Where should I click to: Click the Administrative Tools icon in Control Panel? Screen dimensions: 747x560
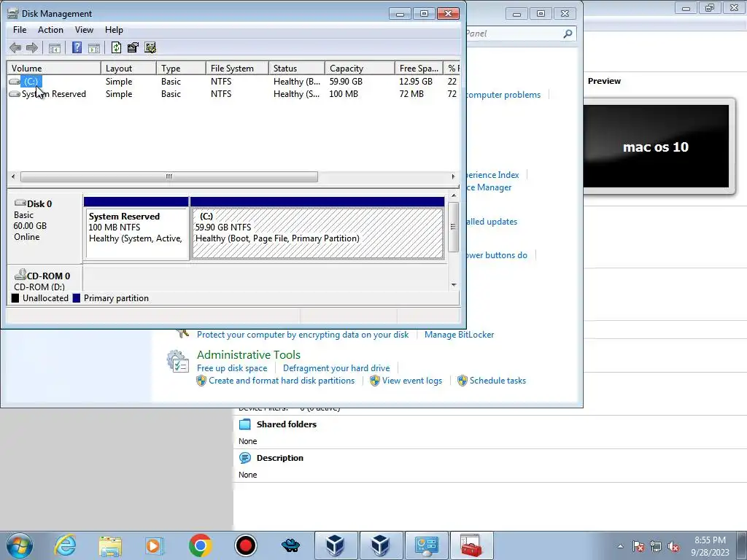pos(178,361)
